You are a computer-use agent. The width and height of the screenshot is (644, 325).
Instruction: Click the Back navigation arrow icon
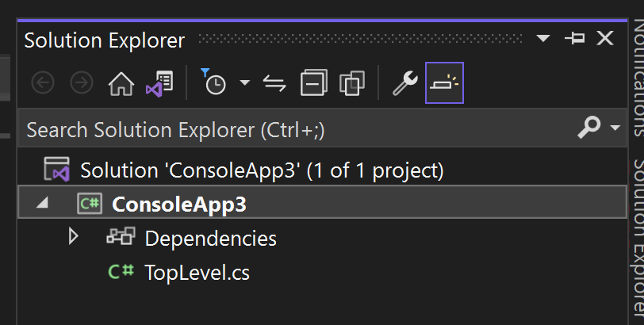(x=42, y=83)
